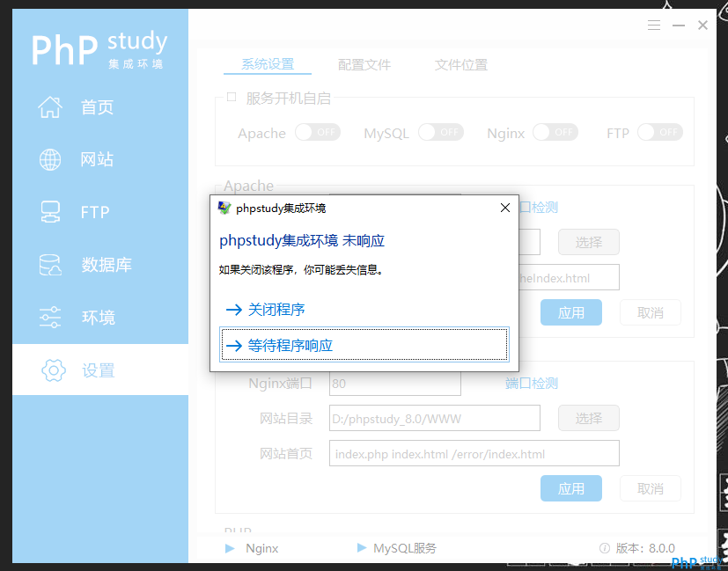
Task: Open the hamburger menu in title bar
Action: point(654,25)
